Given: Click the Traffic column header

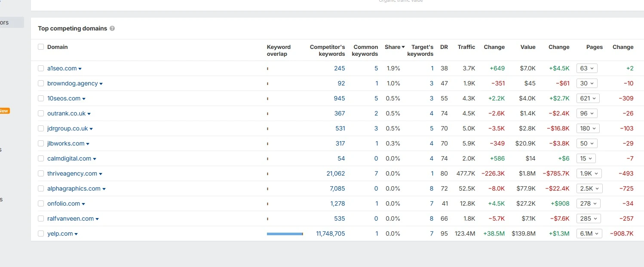Looking at the screenshot, I should click(x=466, y=47).
